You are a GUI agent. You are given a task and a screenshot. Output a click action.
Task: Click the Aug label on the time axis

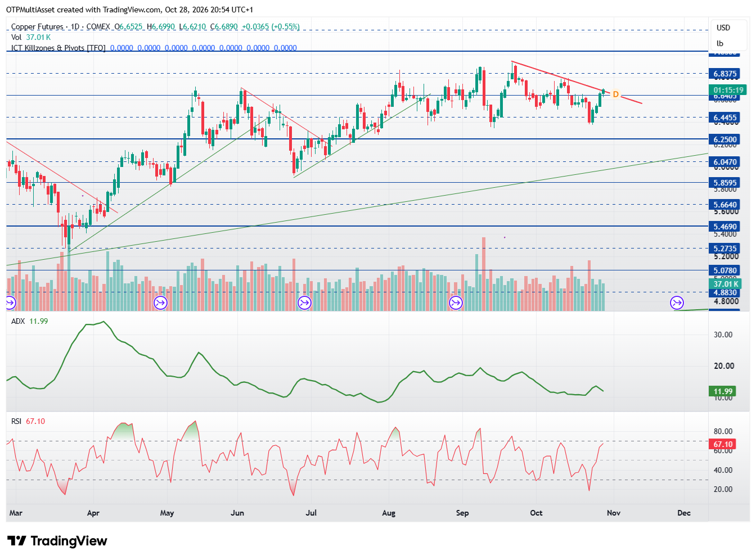389,513
